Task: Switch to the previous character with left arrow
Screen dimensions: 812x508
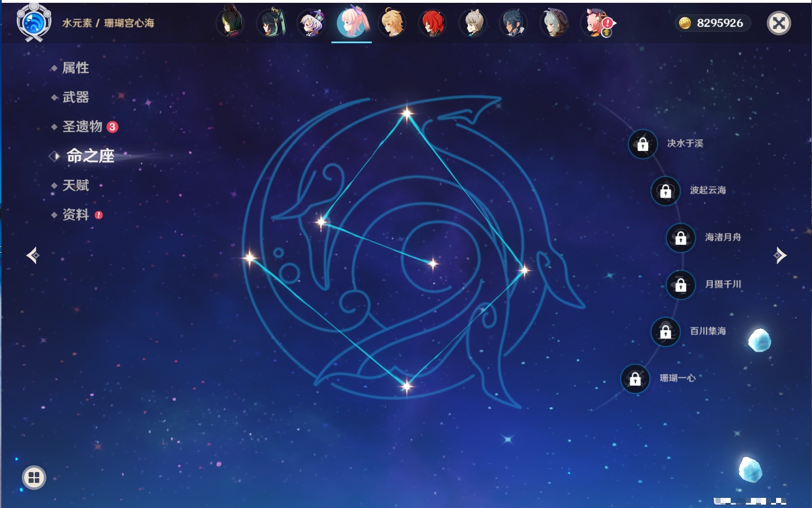Action: click(33, 255)
